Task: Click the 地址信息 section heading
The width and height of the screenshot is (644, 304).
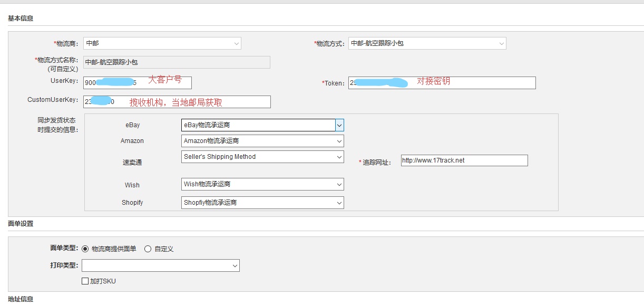Action: point(21,299)
